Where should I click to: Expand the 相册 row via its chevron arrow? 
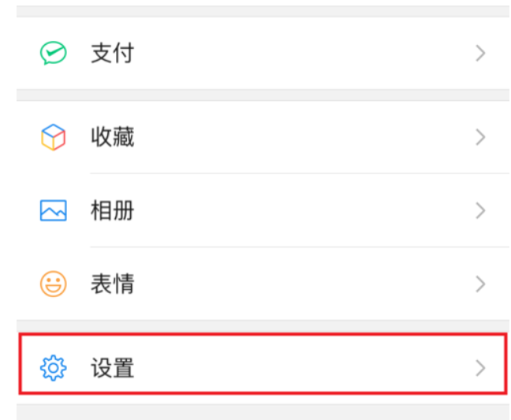pyautogui.click(x=480, y=210)
